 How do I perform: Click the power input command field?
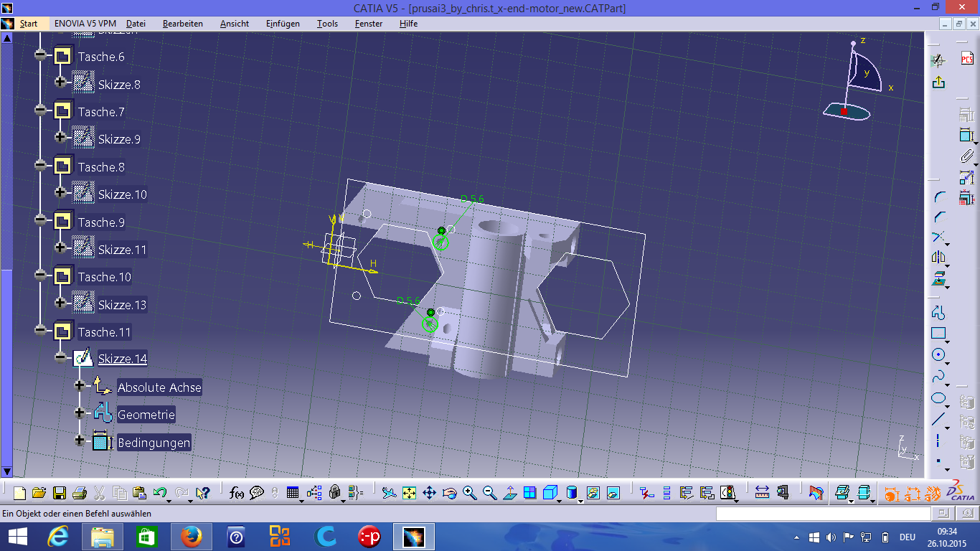tap(822, 514)
